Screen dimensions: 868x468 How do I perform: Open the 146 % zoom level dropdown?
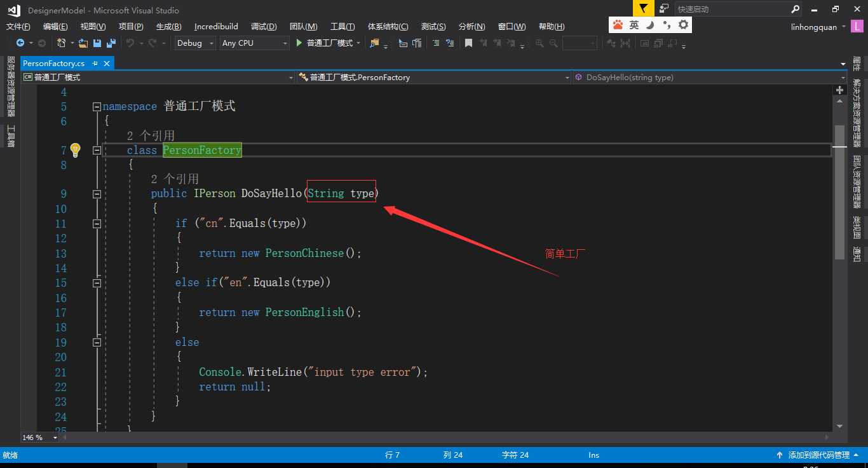click(40, 437)
